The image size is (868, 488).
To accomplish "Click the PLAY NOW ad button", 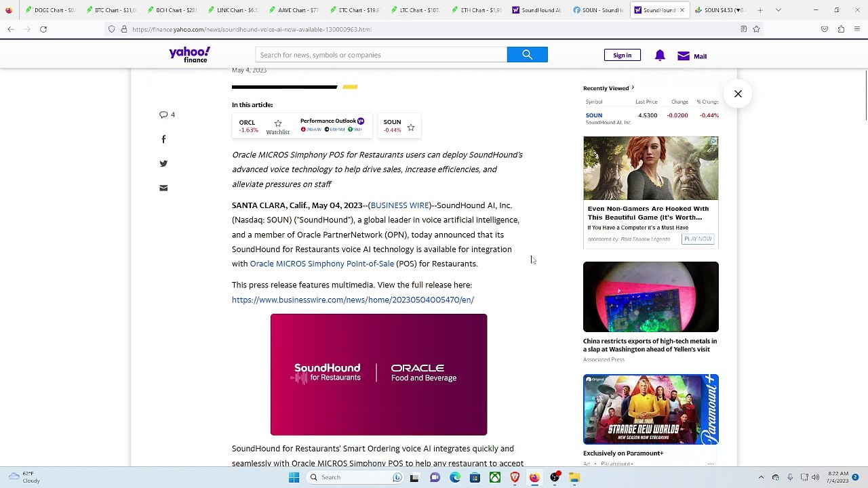I will (698, 239).
